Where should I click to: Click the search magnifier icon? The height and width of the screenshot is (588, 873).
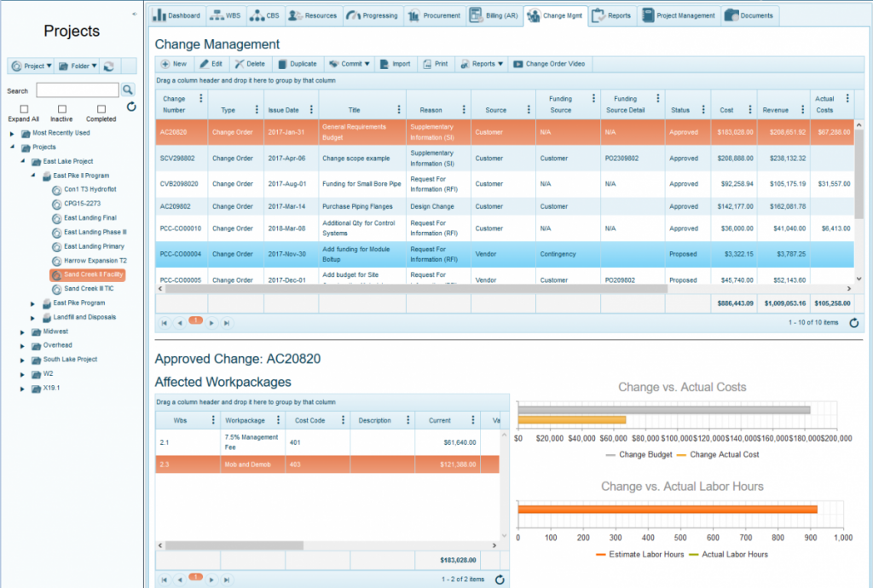click(127, 89)
